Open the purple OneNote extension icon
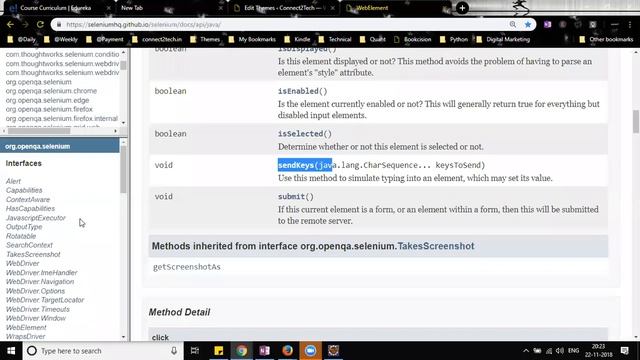Image resolution: width=640 pixels, height=360 pixels. point(547,24)
